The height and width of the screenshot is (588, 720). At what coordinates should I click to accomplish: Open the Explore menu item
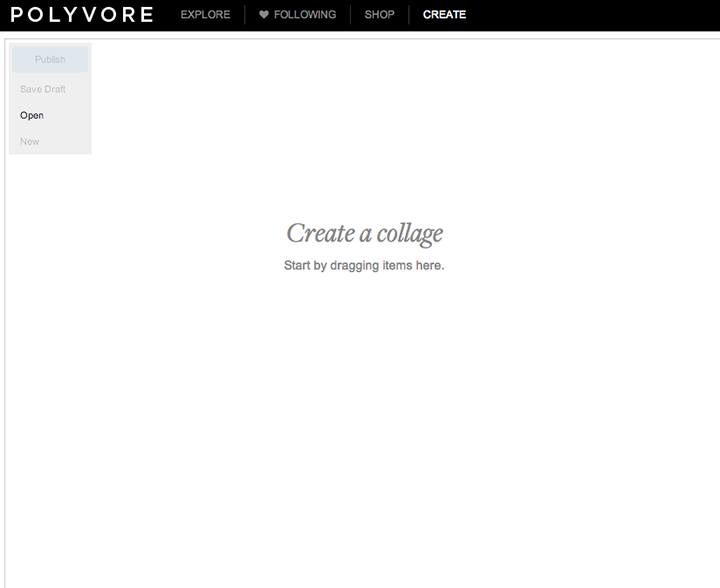click(205, 15)
